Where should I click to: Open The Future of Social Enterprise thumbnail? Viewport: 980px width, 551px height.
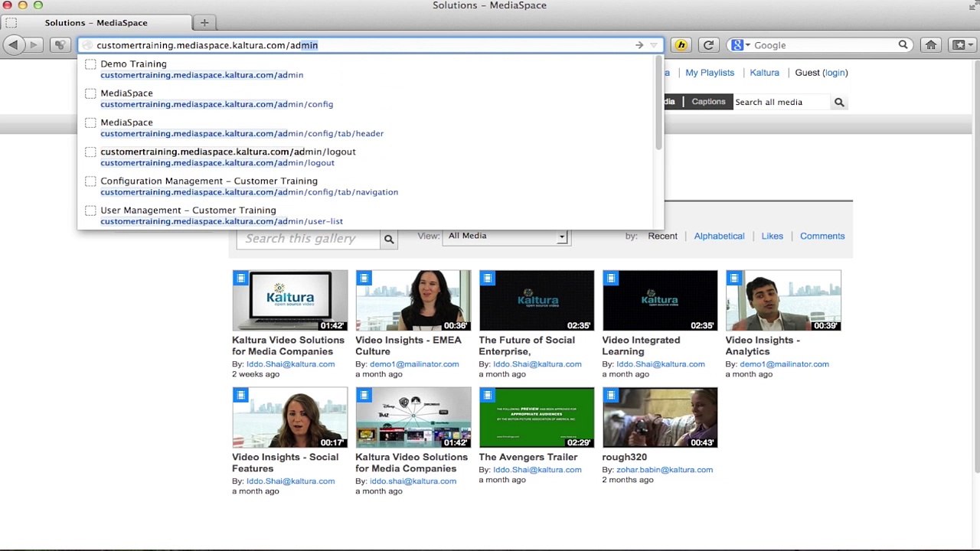coord(537,301)
